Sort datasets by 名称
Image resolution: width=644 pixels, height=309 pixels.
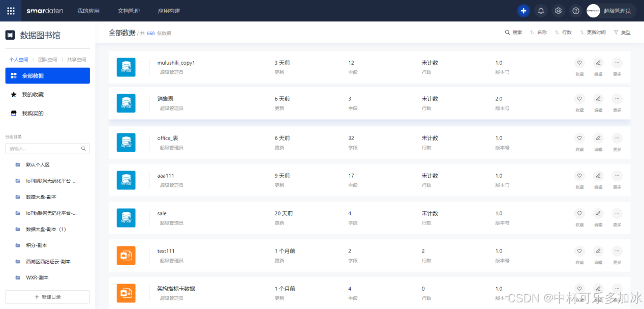click(538, 33)
